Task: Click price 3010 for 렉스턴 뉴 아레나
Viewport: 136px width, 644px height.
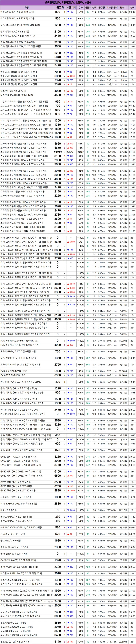Action: tap(58, 573)
